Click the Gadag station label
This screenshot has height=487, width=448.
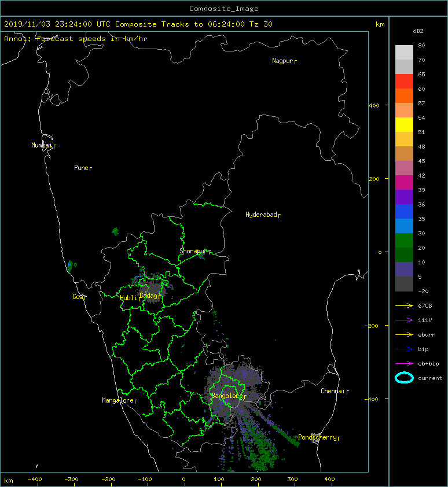[x=150, y=296]
